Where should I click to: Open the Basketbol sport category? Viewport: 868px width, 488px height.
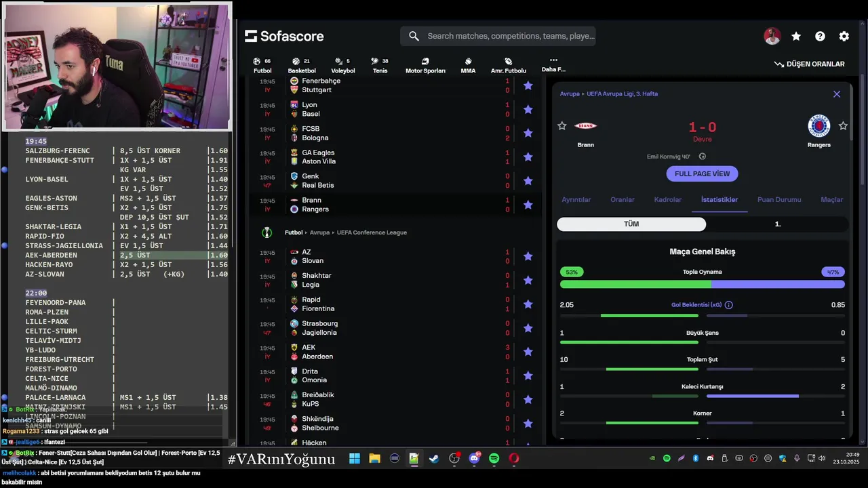[302, 65]
